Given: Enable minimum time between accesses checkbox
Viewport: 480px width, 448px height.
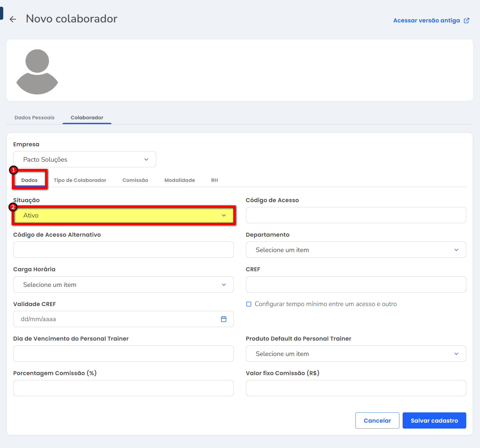Looking at the screenshot, I should pyautogui.click(x=249, y=304).
